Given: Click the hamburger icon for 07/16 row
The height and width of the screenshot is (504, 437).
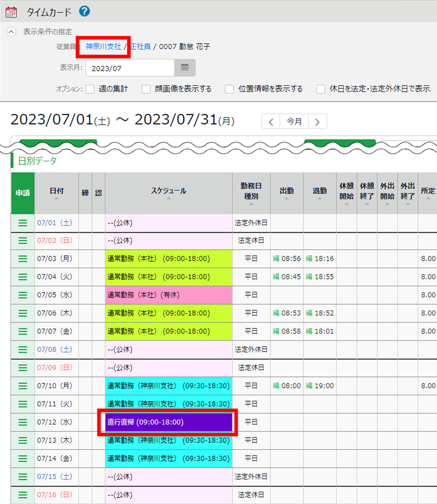Looking at the screenshot, I should coord(23,495).
